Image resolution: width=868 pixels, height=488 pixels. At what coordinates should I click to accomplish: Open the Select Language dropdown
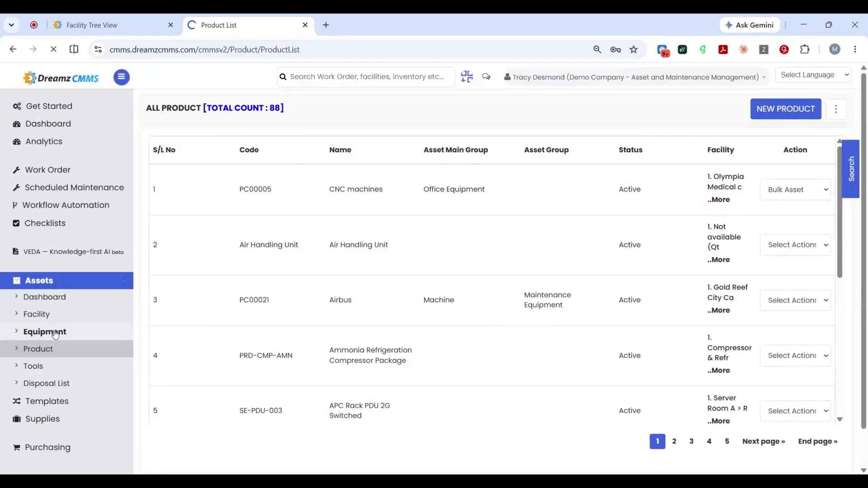click(813, 75)
